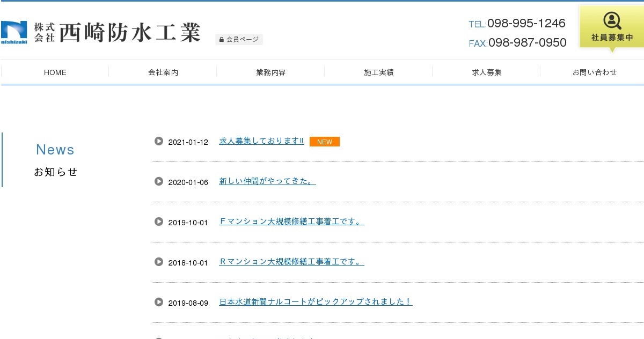Click the blue nishizaki logo icon

coord(14,33)
